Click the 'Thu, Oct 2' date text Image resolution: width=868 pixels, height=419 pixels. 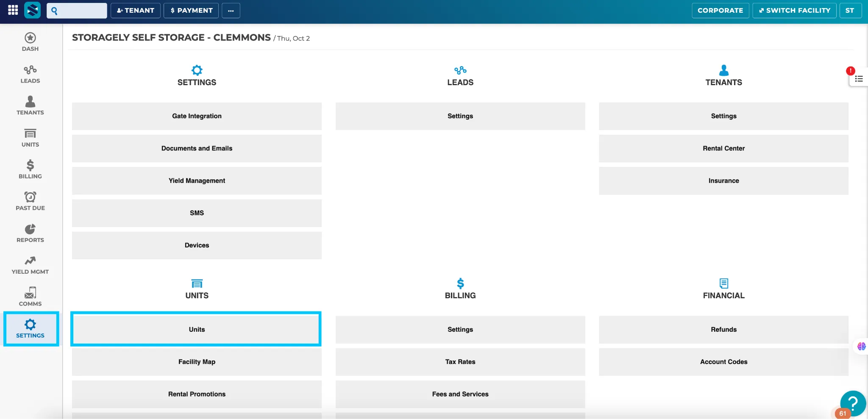pos(293,38)
